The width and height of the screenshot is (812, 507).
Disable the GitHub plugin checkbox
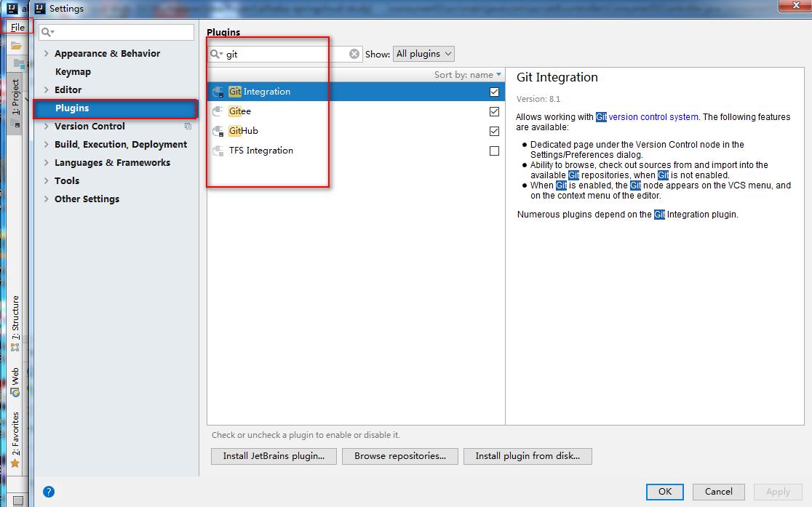click(494, 131)
